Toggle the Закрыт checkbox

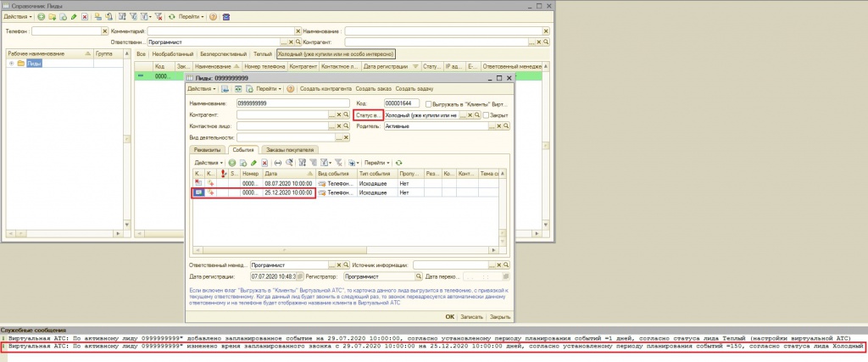click(486, 115)
